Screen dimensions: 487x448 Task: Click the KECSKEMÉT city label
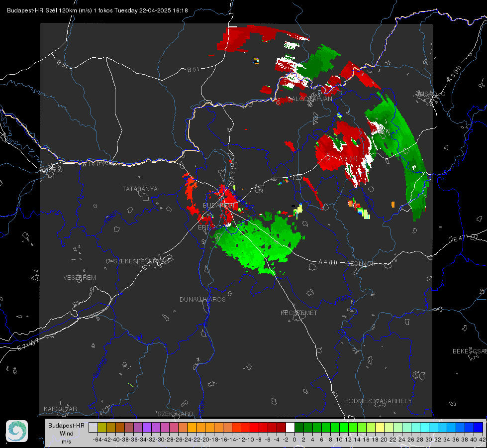tap(299, 313)
